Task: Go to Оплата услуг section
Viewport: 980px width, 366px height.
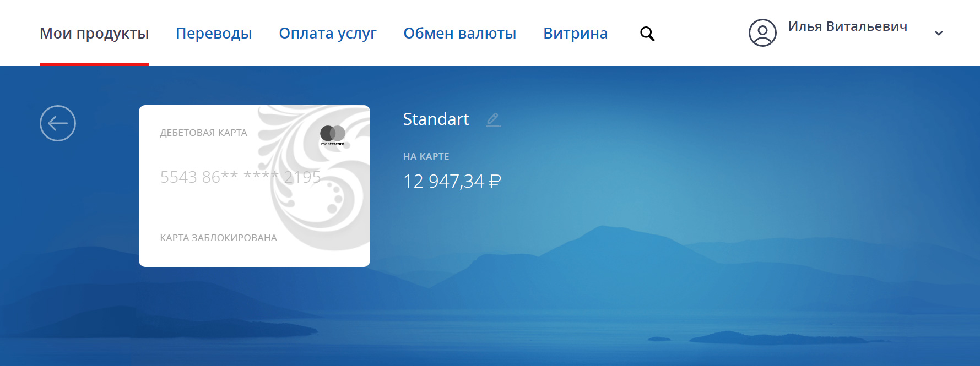Action: [x=328, y=34]
